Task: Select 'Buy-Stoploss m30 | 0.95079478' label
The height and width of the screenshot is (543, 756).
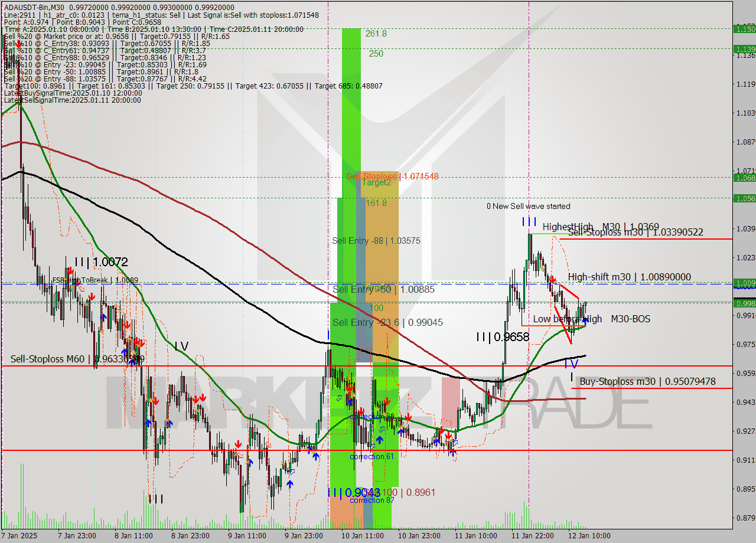Action: [x=647, y=381]
